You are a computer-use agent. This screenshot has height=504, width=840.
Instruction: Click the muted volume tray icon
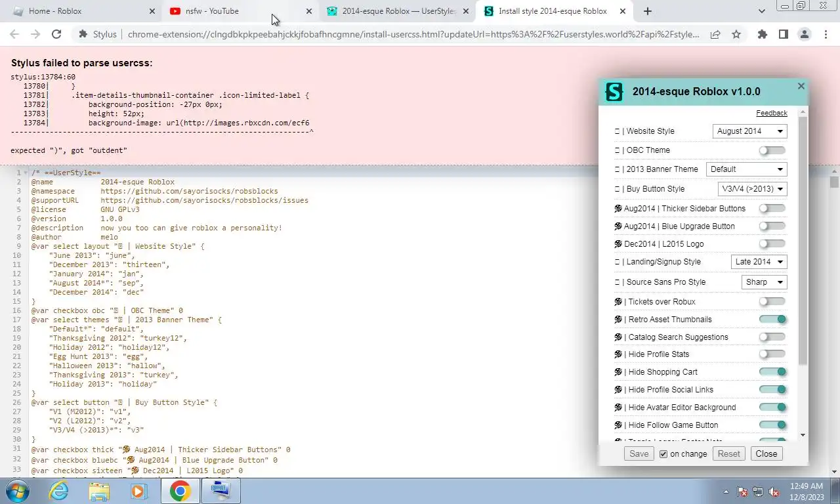(774, 492)
